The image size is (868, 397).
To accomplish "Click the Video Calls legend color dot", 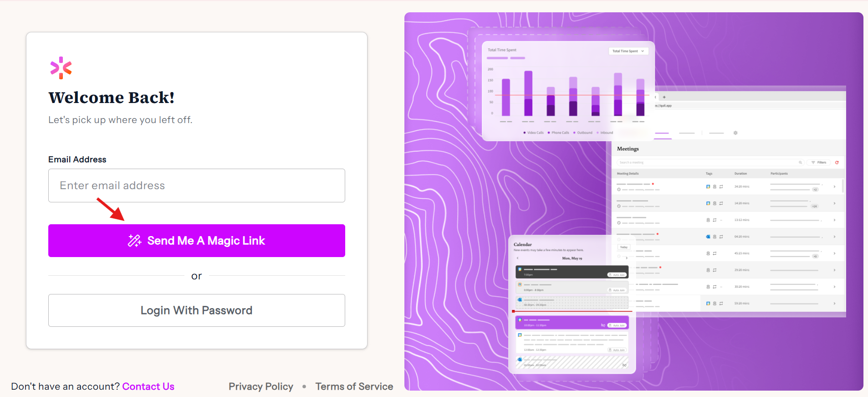I will (x=525, y=133).
